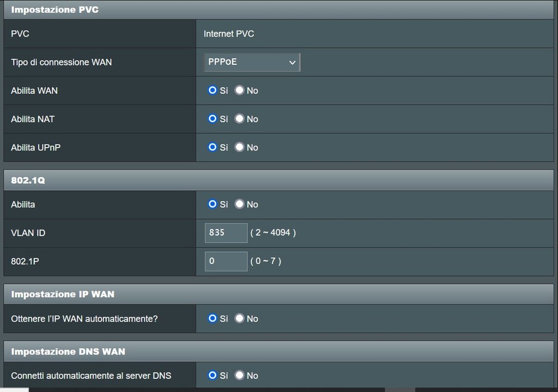Click the Impostazione PVC section header

(54, 10)
